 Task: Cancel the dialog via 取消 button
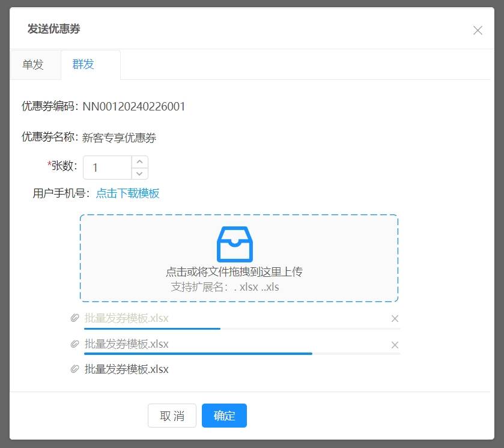click(x=172, y=415)
